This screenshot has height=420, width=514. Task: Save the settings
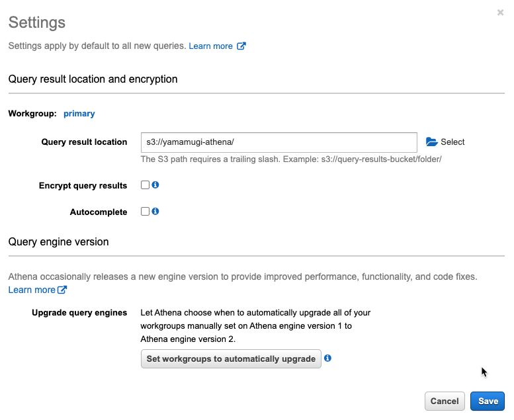488,401
